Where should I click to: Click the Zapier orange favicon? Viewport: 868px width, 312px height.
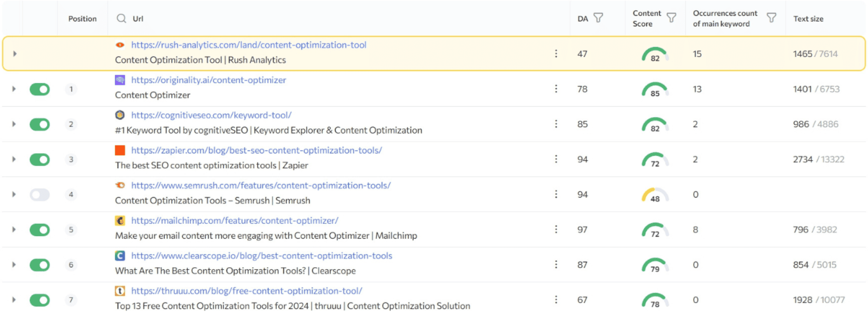120,150
